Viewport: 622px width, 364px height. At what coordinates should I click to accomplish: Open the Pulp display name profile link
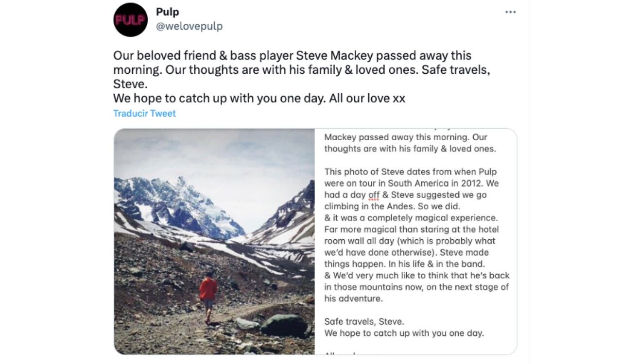pos(167,12)
